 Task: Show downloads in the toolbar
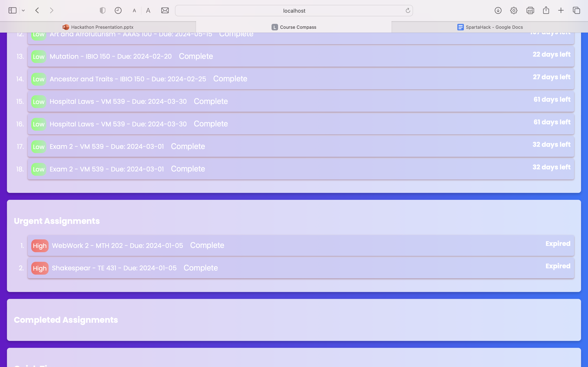click(498, 10)
